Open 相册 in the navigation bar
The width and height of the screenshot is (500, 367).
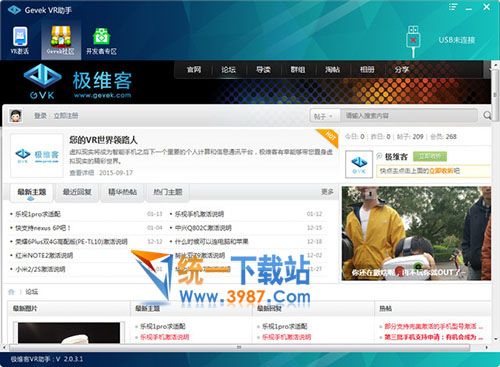tap(367, 70)
